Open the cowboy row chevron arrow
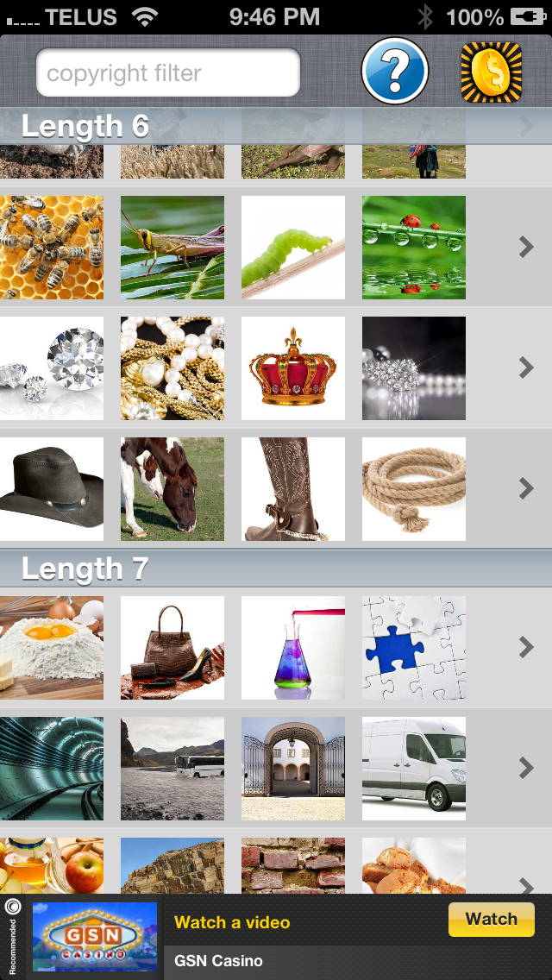This screenshot has height=980, width=552. 526,489
